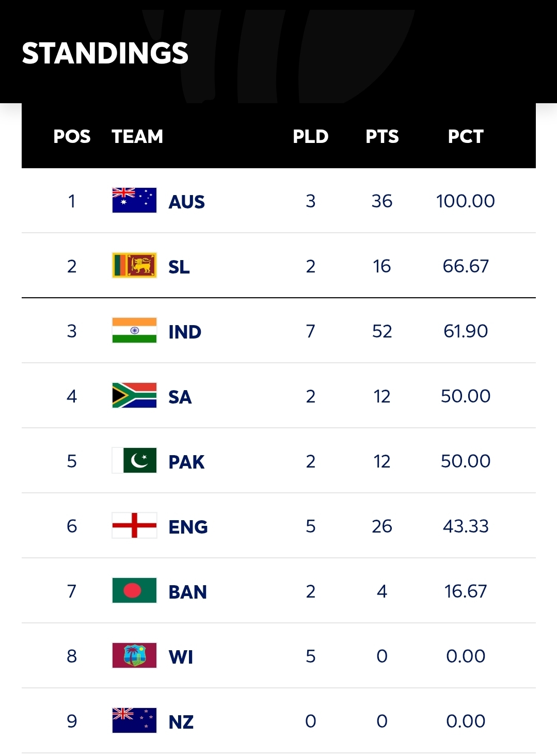The image size is (557, 756).
Task: Tap the South Africa flag icon
Action: 134,395
